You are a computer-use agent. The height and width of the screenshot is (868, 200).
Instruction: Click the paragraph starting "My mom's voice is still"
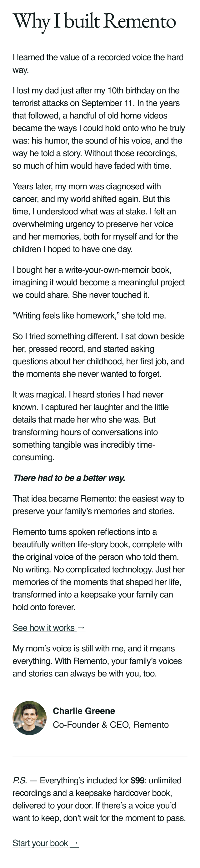coord(97,661)
